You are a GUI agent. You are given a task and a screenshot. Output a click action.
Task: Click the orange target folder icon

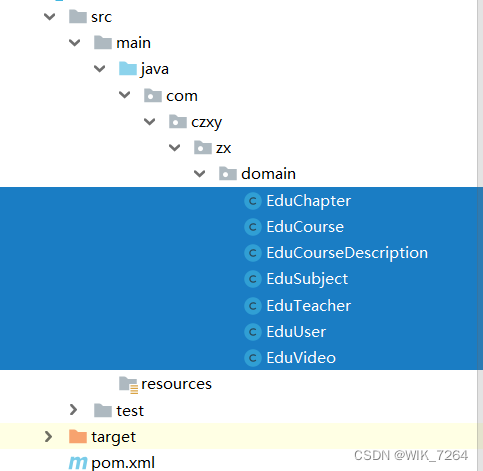pos(78,436)
